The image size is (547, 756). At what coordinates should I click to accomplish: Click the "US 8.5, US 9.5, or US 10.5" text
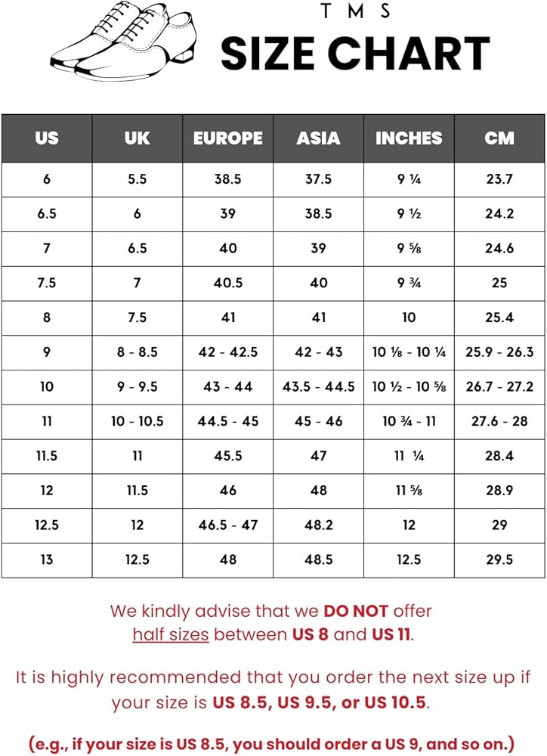320,702
